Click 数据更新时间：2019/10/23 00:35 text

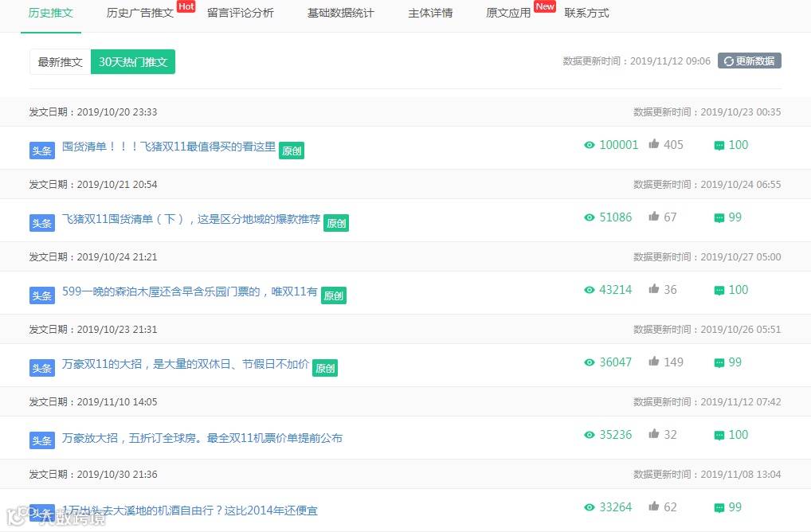click(707, 112)
